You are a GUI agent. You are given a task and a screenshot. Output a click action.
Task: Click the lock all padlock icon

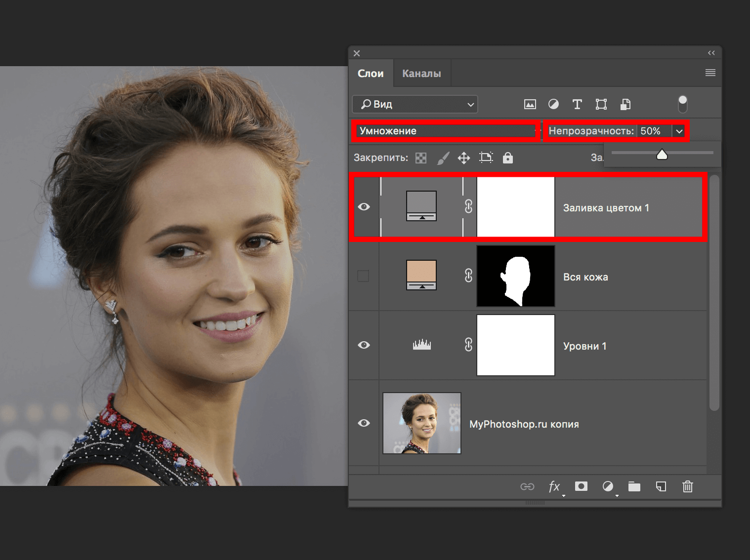(x=507, y=158)
